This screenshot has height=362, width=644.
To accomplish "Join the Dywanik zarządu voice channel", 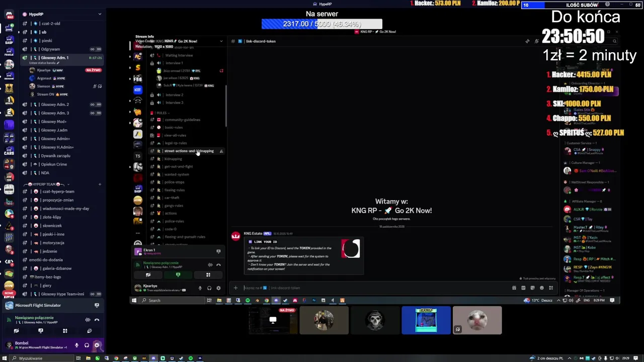I will point(61,156).
